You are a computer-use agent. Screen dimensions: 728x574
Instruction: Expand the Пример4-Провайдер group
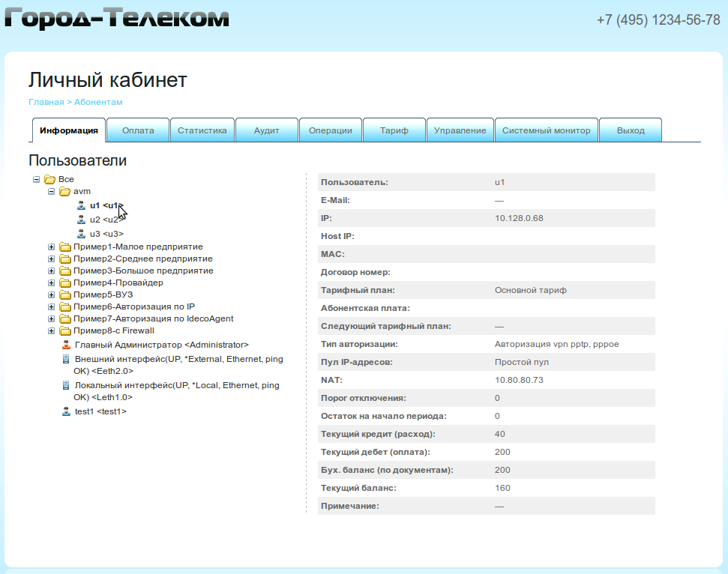[x=51, y=283]
